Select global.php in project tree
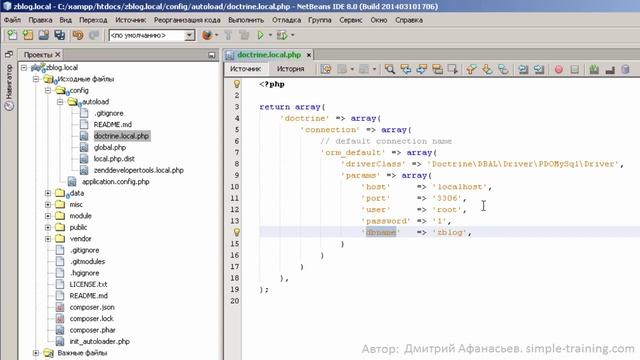The image size is (640, 360). pyautogui.click(x=110, y=147)
